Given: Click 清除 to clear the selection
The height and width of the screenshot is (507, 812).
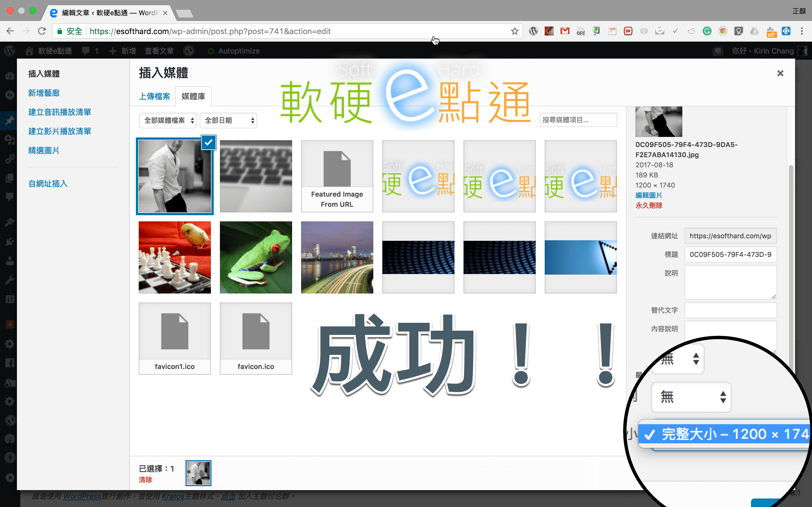Looking at the screenshot, I should [x=145, y=480].
